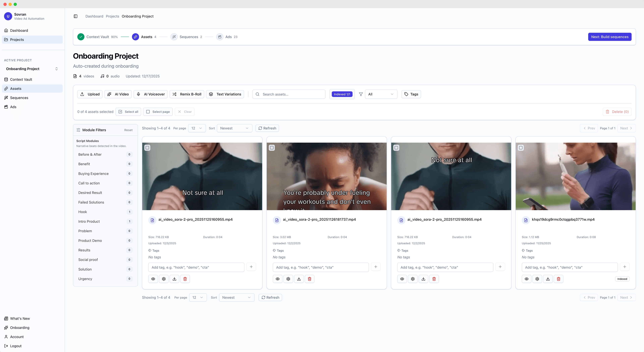Open settings for the third video card
The image size is (644, 352).
click(x=413, y=279)
